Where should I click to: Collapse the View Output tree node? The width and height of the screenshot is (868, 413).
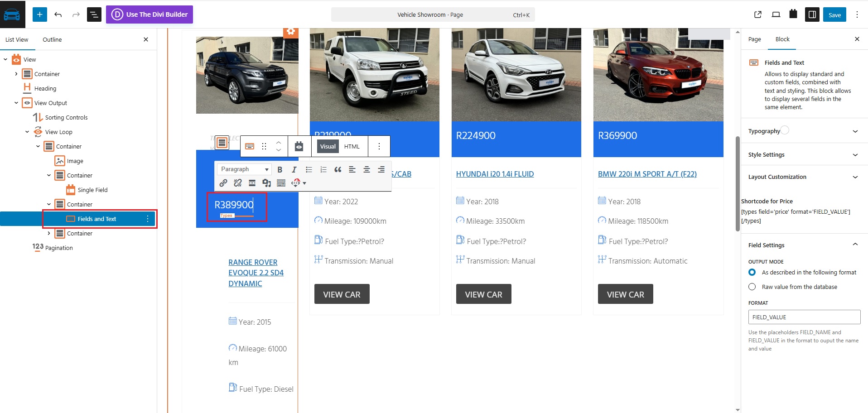[16, 103]
